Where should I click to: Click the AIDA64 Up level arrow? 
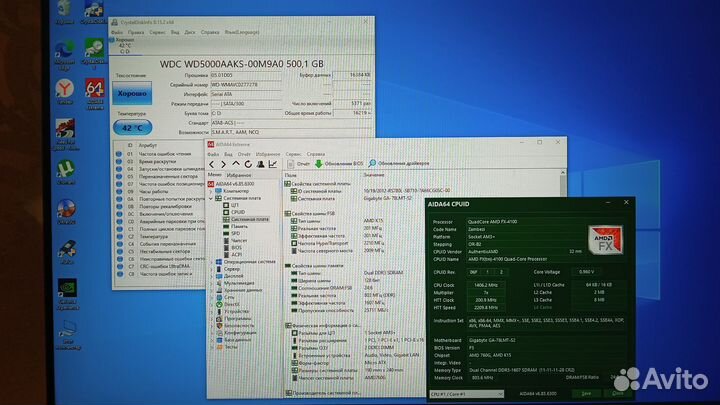(x=236, y=164)
